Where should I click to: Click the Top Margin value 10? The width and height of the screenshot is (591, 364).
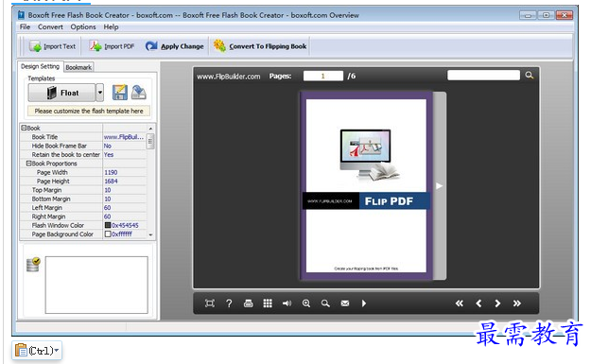point(124,190)
